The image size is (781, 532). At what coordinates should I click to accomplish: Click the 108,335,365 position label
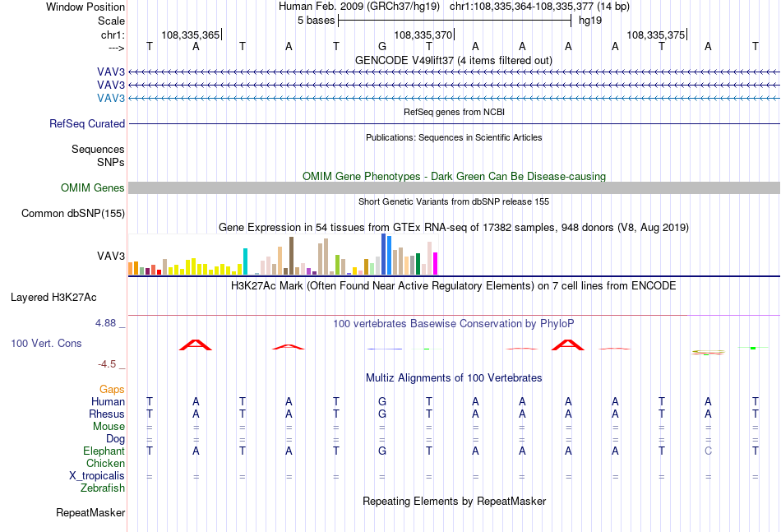[190, 35]
